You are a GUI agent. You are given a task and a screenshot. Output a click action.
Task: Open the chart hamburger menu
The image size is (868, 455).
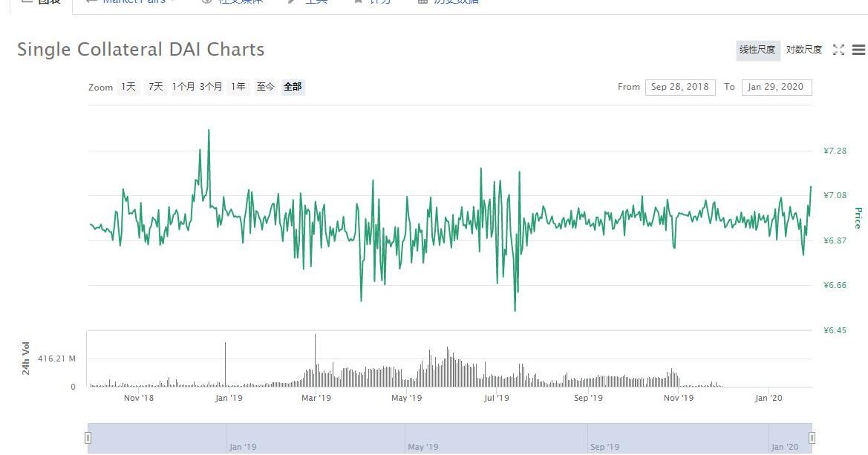pos(858,50)
